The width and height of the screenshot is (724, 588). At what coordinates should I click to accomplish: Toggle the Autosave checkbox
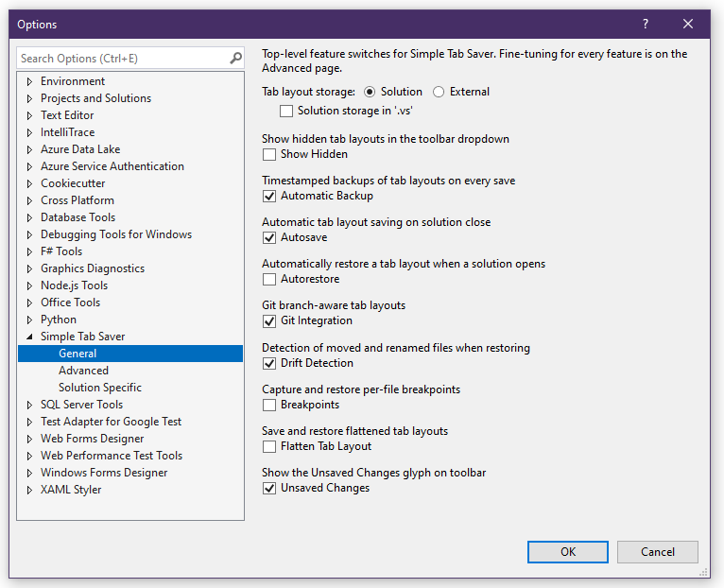click(x=269, y=237)
